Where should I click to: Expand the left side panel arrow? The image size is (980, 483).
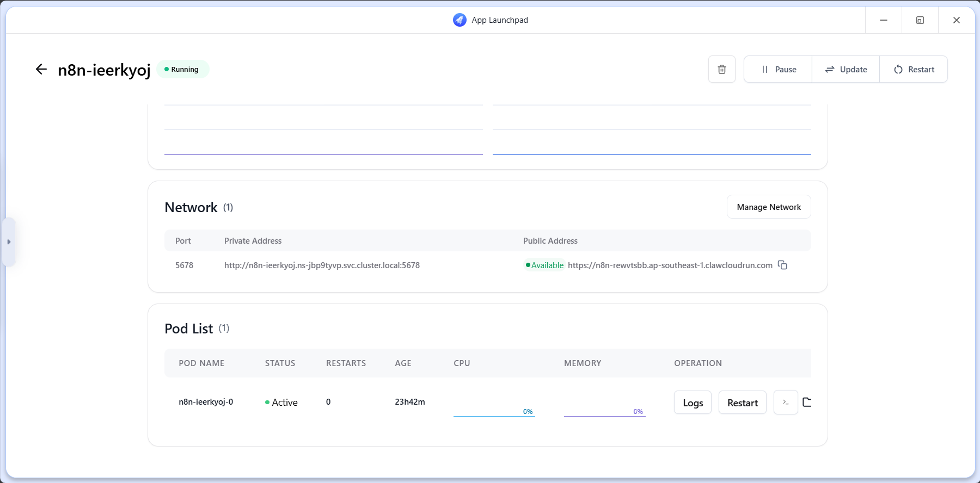[x=9, y=242]
